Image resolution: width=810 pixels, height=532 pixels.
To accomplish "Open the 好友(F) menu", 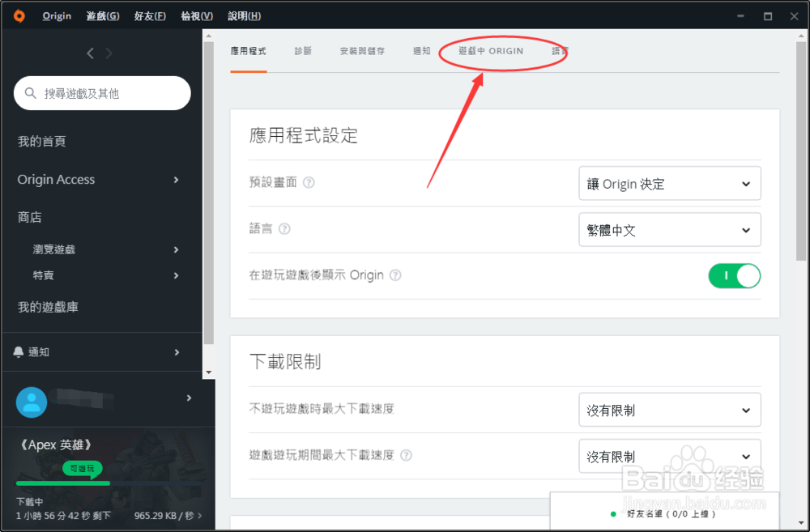I will pyautogui.click(x=150, y=16).
